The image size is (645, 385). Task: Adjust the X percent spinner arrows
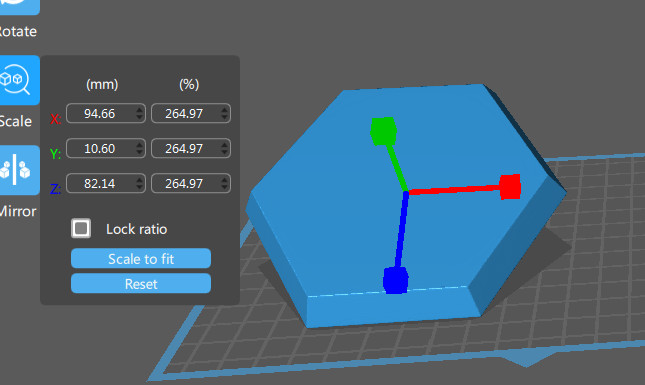point(224,114)
